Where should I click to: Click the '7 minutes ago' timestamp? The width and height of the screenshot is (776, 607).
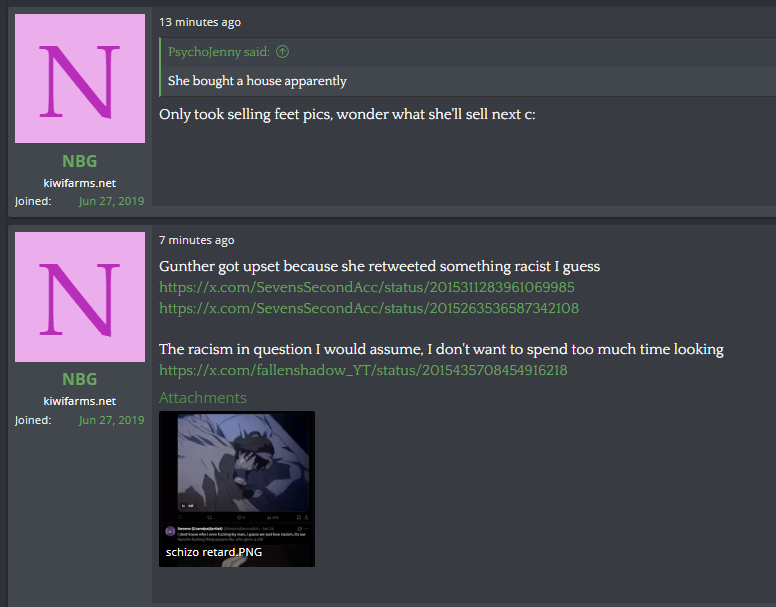[196, 240]
